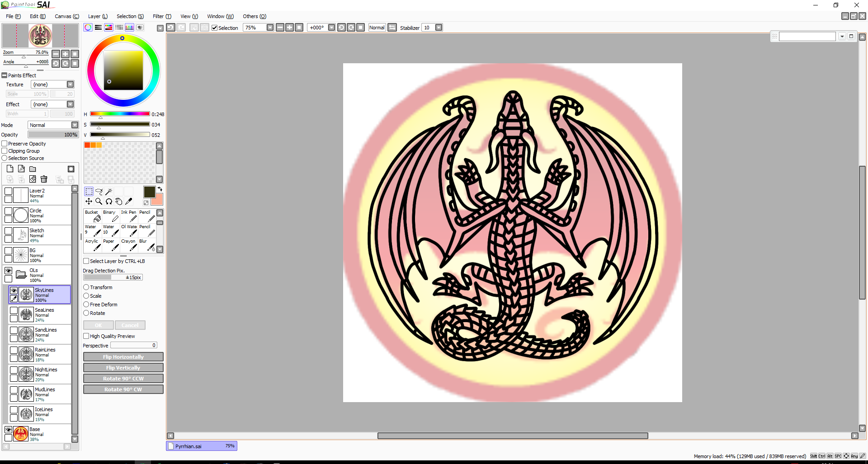The height and width of the screenshot is (464, 868).
Task: Click the peach background color swatch
Action: 158,199
